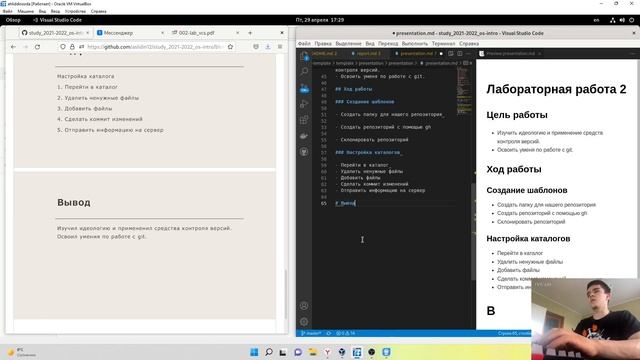
Task: Click the open preview to the side icon
Action: click(x=451, y=53)
